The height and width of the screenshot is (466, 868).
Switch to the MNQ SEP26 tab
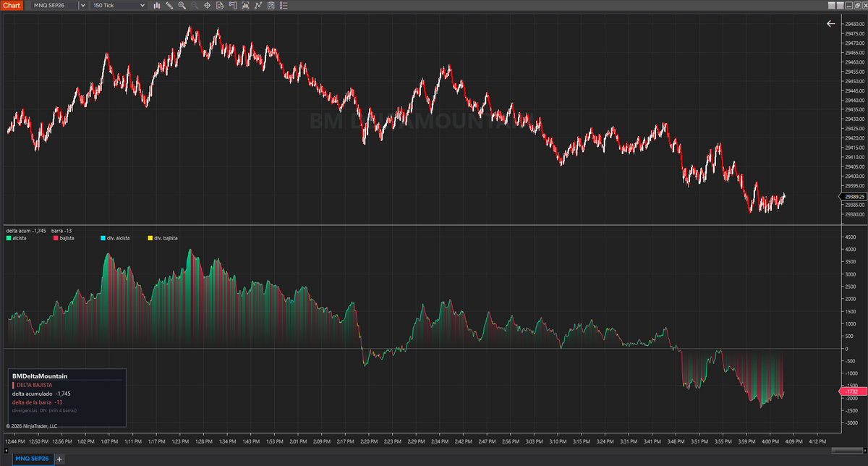tap(33, 459)
